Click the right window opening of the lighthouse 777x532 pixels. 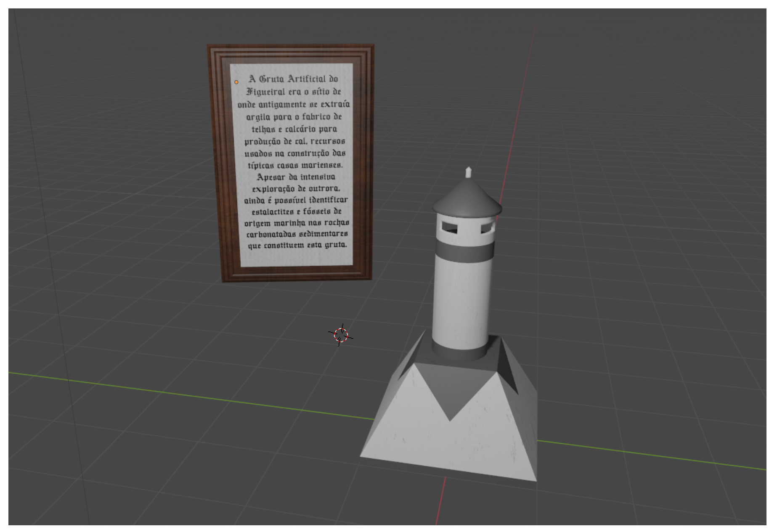486,228
